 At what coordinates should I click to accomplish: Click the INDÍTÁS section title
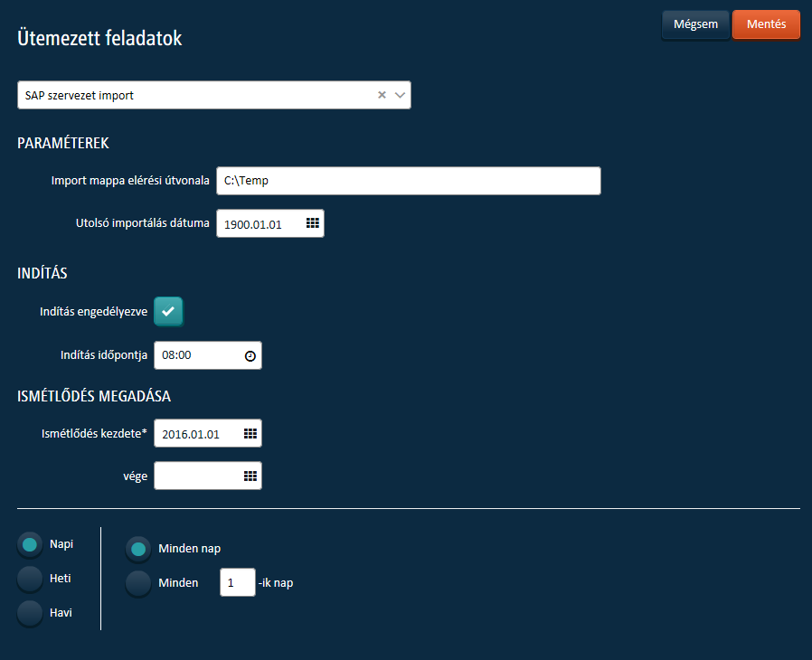pos(42,273)
